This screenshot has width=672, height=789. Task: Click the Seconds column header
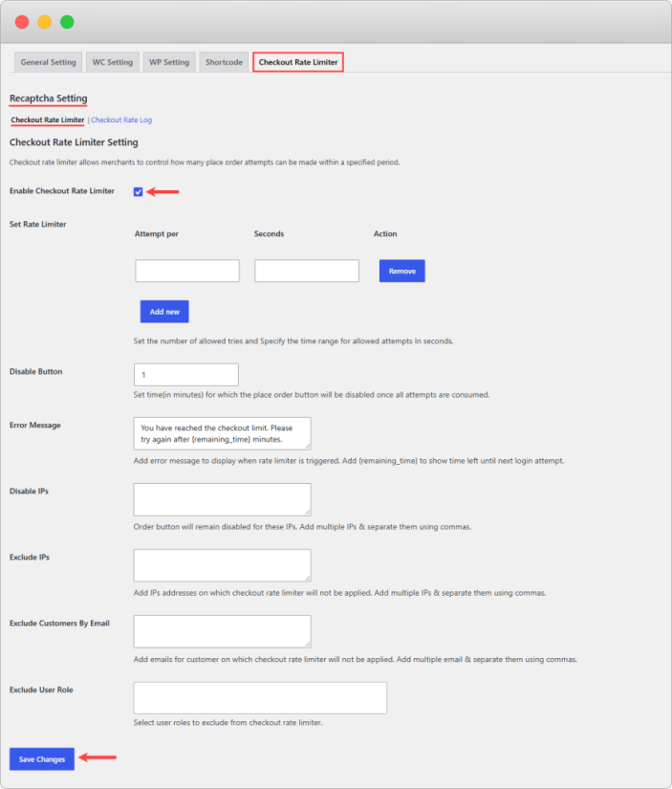click(270, 234)
